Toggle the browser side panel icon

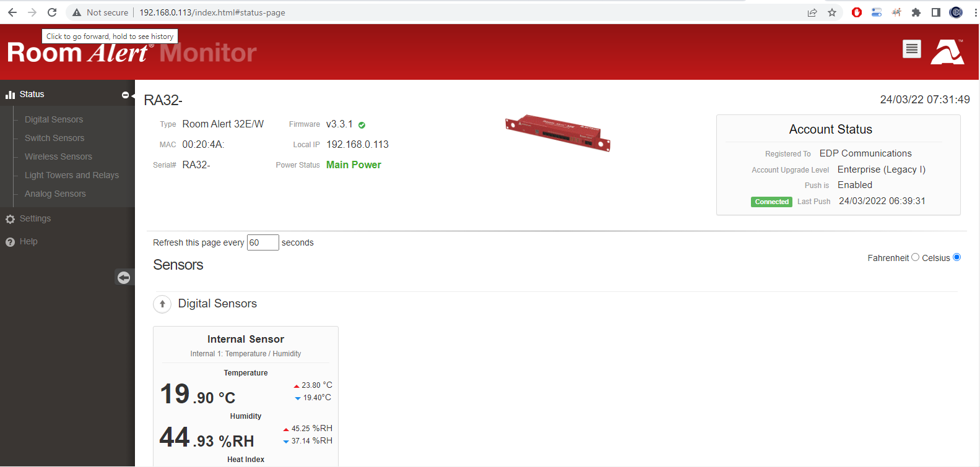pos(936,12)
